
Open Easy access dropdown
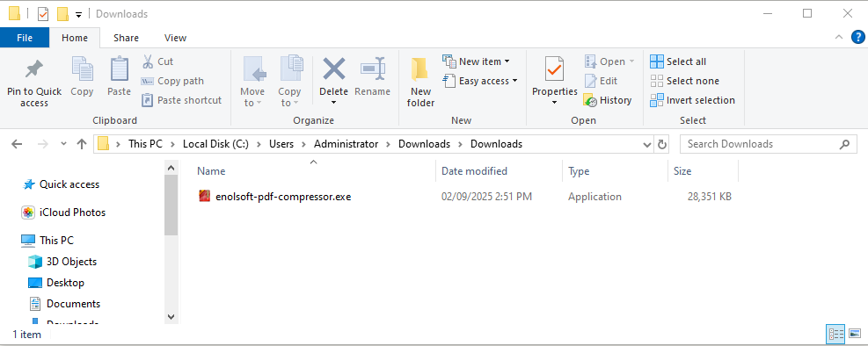(x=480, y=81)
